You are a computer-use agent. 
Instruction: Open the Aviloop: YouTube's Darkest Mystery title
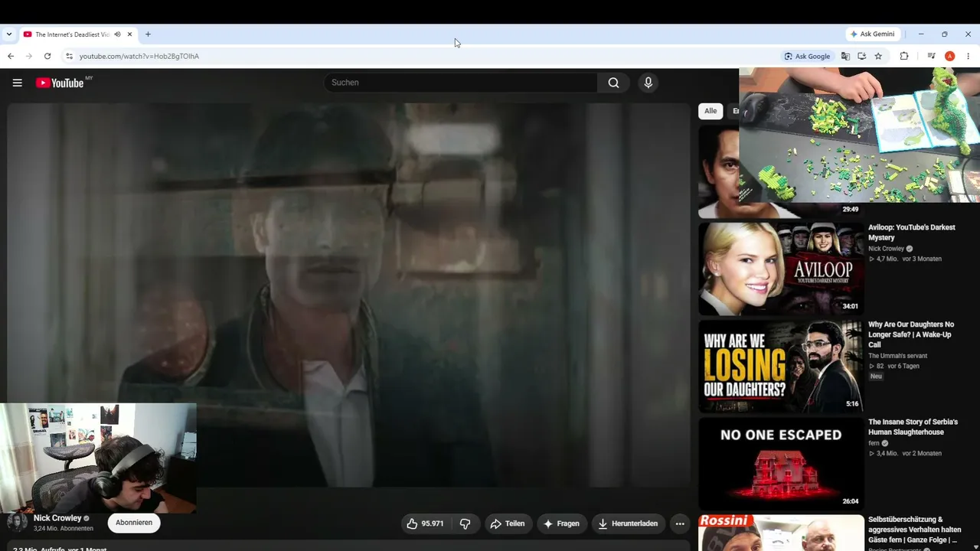tap(913, 233)
